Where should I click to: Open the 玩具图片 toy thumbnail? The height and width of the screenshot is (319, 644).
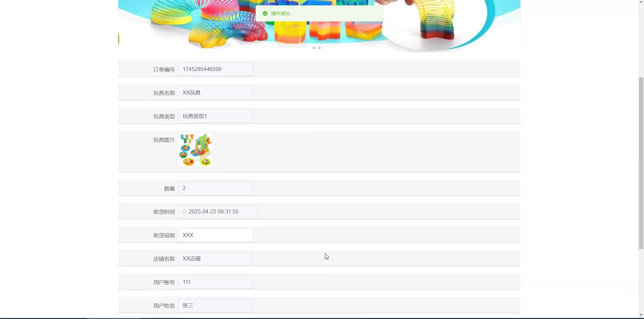coord(195,150)
